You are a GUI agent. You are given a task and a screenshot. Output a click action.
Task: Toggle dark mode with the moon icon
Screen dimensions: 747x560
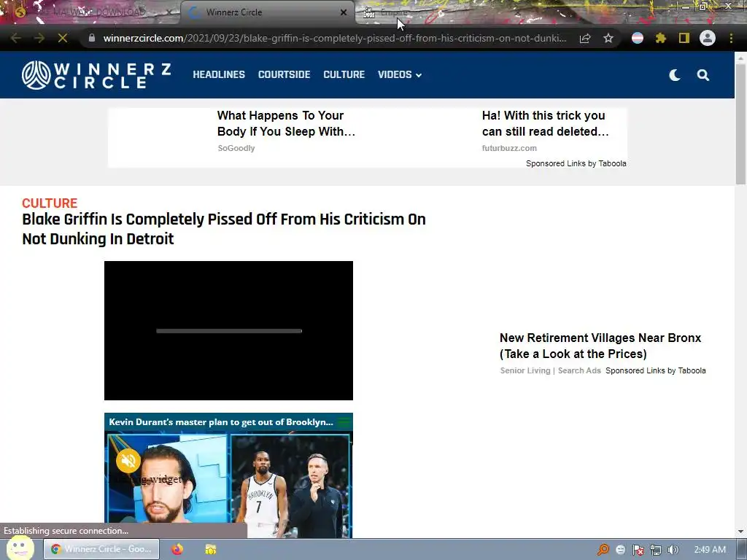tap(675, 75)
